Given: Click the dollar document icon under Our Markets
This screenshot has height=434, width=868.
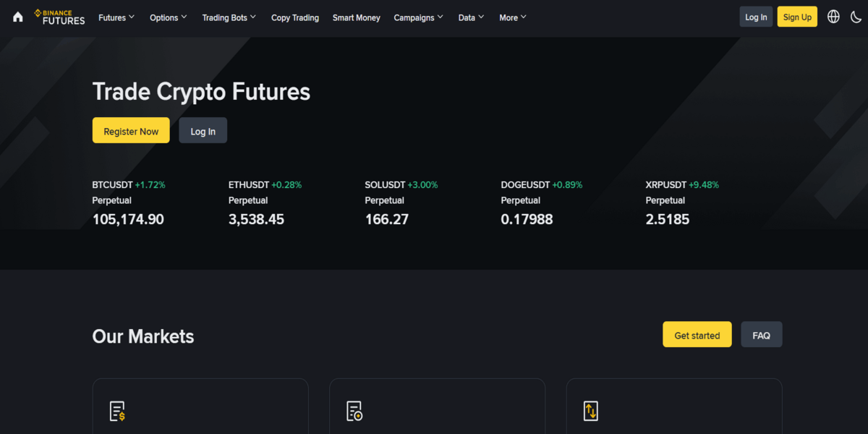Looking at the screenshot, I should [117, 411].
